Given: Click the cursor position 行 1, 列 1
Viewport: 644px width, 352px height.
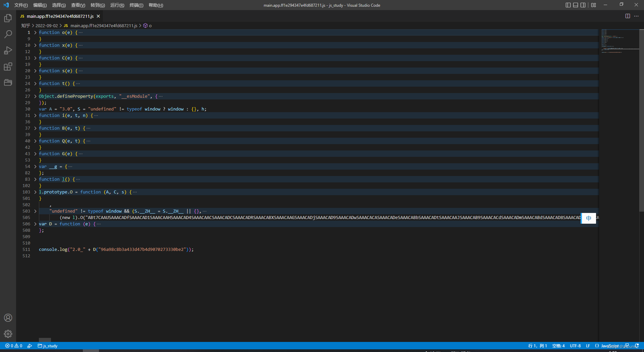Looking at the screenshot, I should click(x=538, y=346).
